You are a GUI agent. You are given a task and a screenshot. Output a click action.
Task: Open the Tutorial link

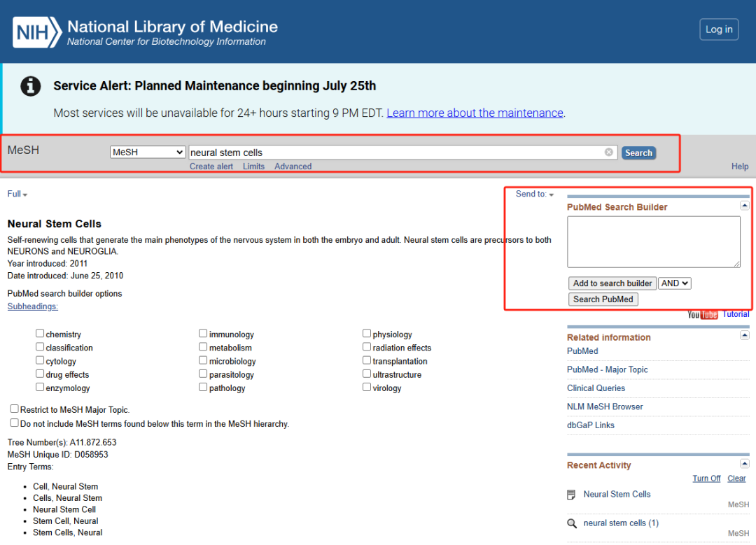point(736,315)
